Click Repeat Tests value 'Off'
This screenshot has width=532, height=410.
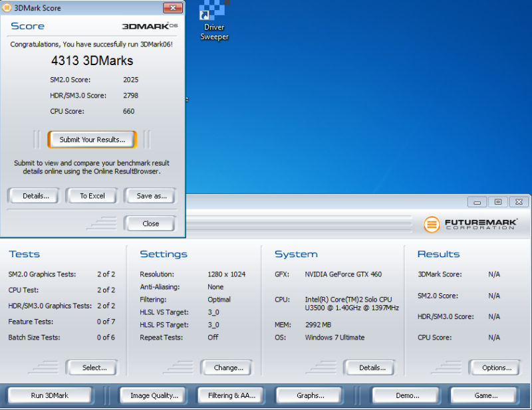pos(213,338)
